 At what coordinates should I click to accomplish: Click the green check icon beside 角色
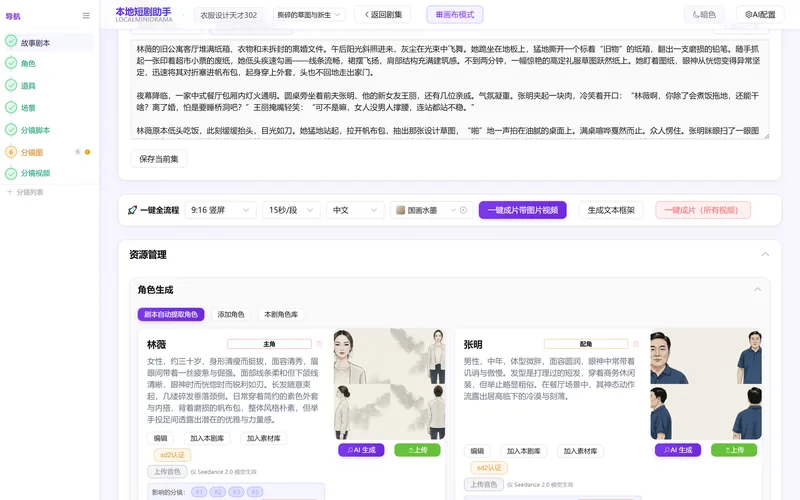tap(11, 63)
